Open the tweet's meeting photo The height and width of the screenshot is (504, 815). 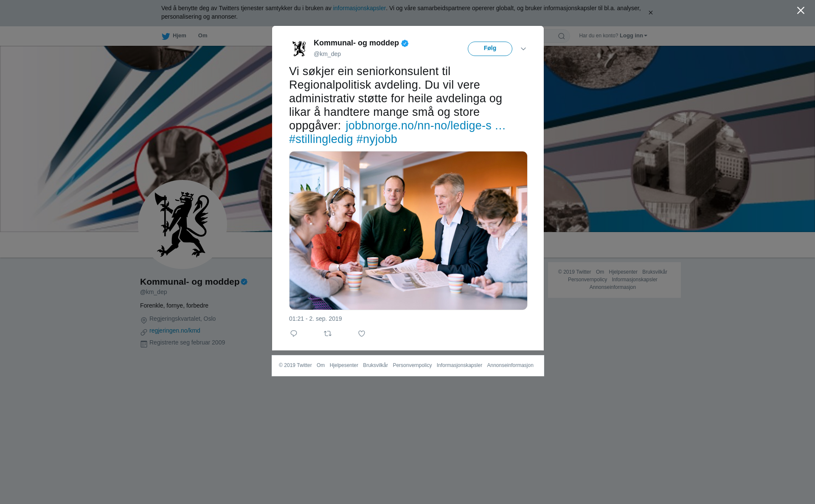pyautogui.click(x=408, y=230)
